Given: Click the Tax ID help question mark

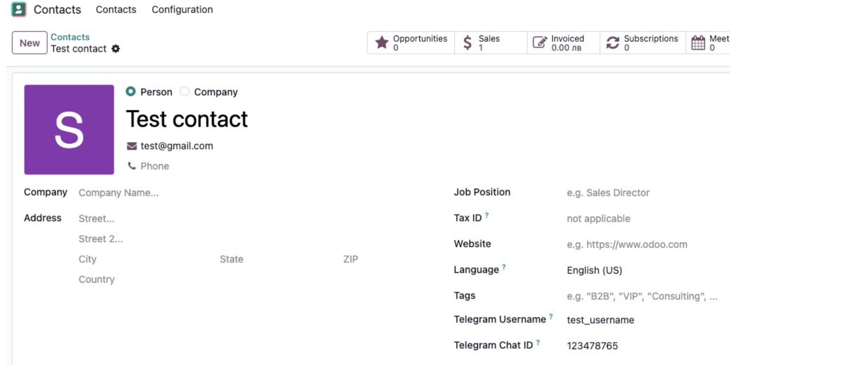Looking at the screenshot, I should pyautogui.click(x=487, y=215).
